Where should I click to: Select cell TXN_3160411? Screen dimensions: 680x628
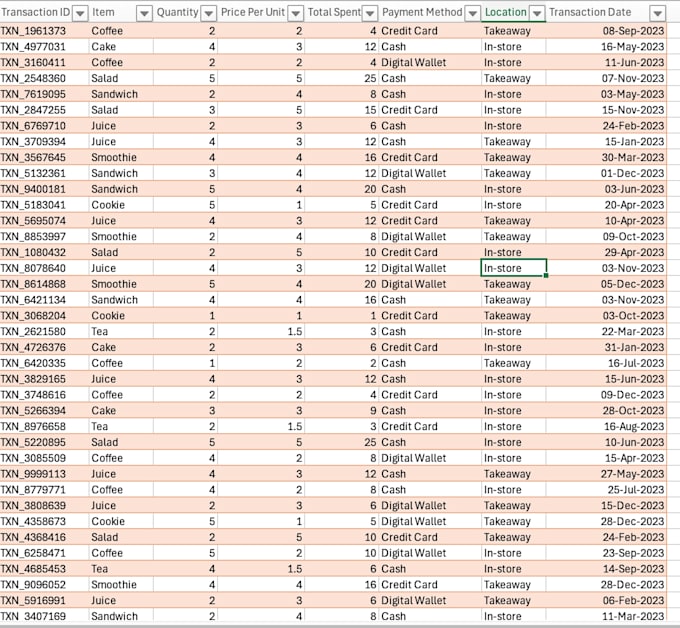coord(44,62)
